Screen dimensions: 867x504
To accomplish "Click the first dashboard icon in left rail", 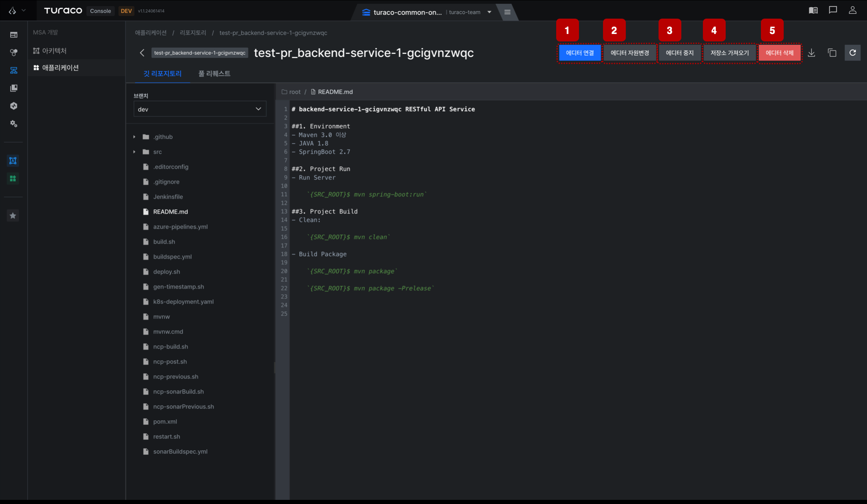I will point(14,35).
